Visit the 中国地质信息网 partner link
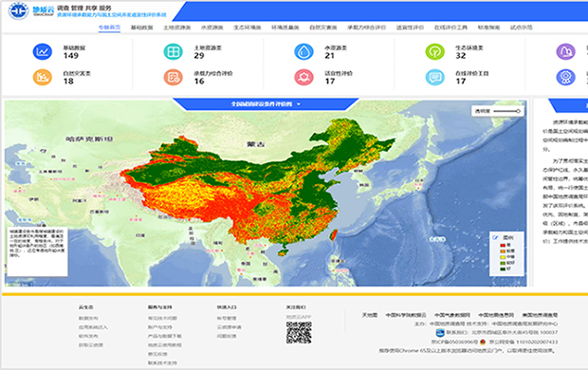The width and height of the screenshot is (588, 370). tap(496, 315)
